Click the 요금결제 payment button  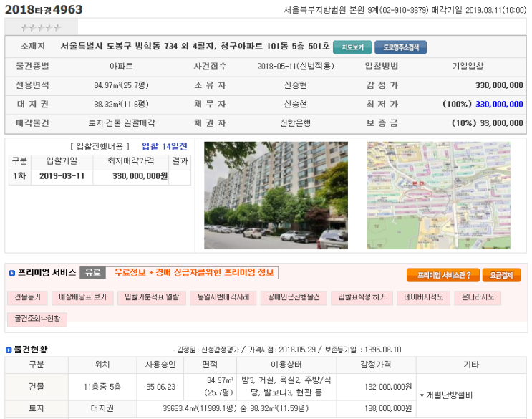[501, 275]
